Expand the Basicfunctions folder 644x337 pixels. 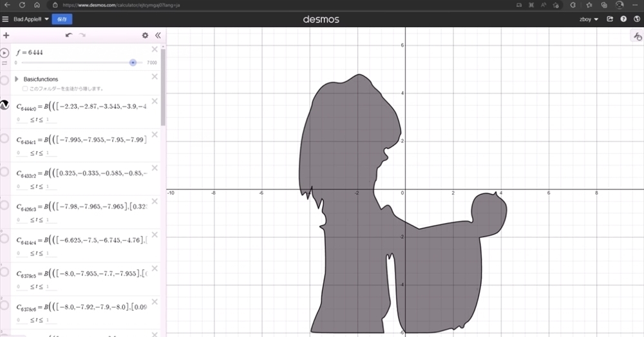[x=17, y=79]
